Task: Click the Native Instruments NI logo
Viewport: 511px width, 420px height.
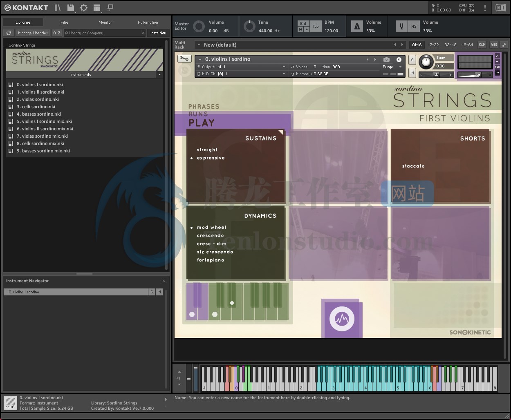Action: click(x=500, y=8)
